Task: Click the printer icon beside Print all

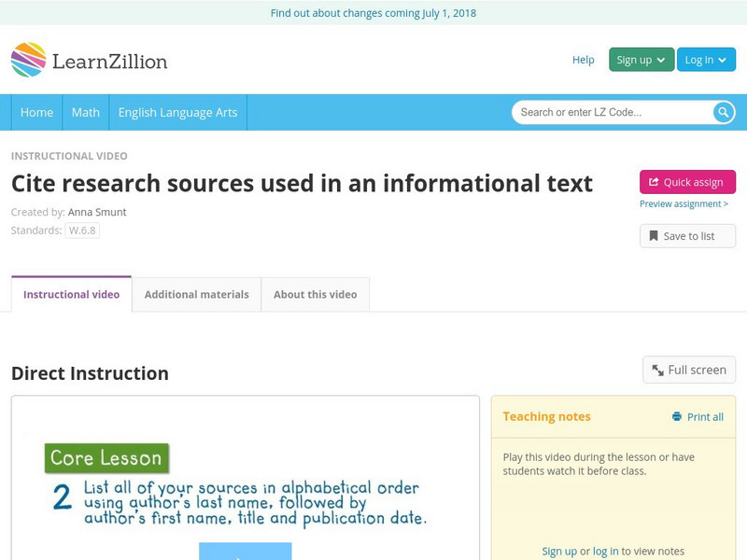Action: click(676, 416)
